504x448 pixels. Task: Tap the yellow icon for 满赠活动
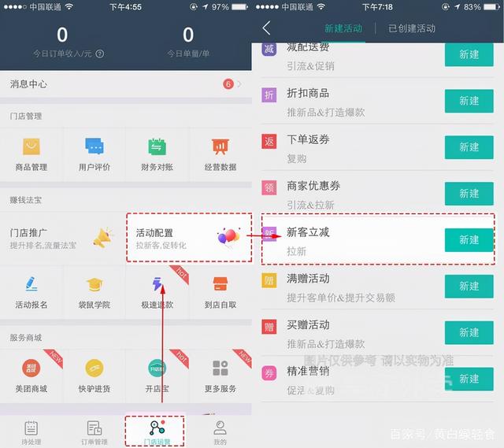point(269,280)
